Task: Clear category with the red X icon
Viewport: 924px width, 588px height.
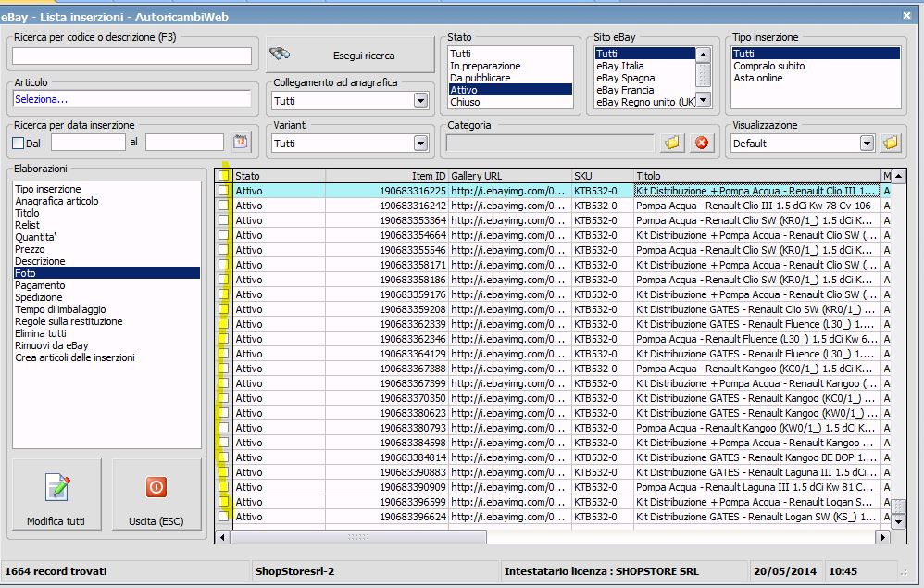Action: point(702,143)
